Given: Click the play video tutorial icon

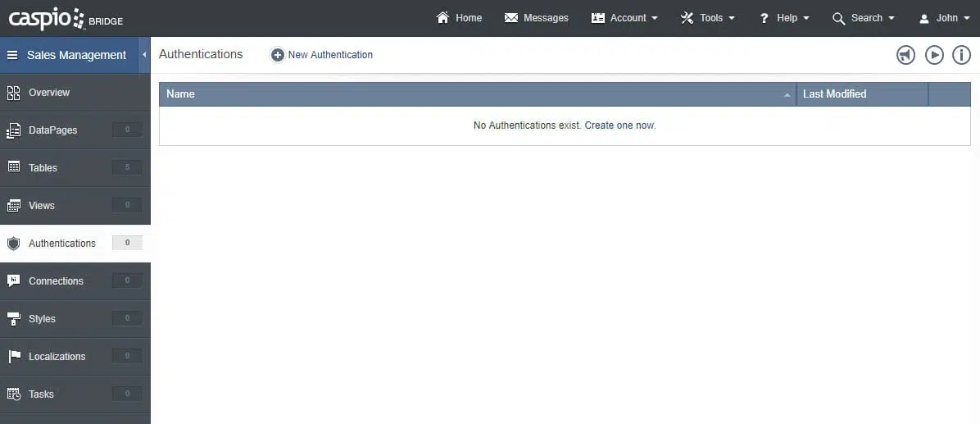Looking at the screenshot, I should [934, 55].
